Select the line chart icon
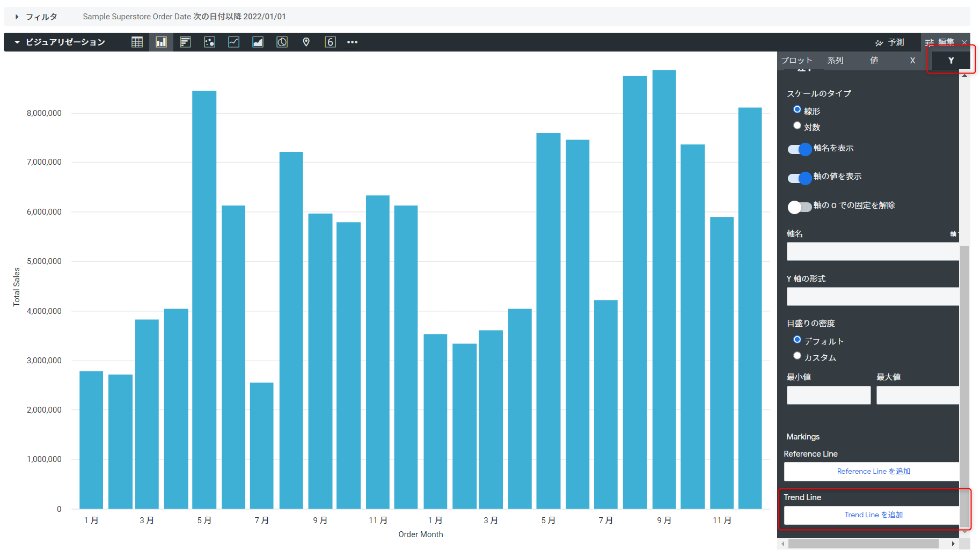This screenshot has width=980, height=550. click(233, 42)
